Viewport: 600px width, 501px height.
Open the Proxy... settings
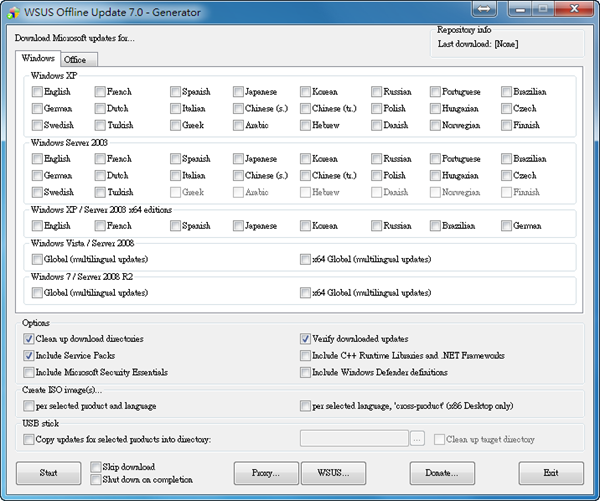pyautogui.click(x=266, y=473)
